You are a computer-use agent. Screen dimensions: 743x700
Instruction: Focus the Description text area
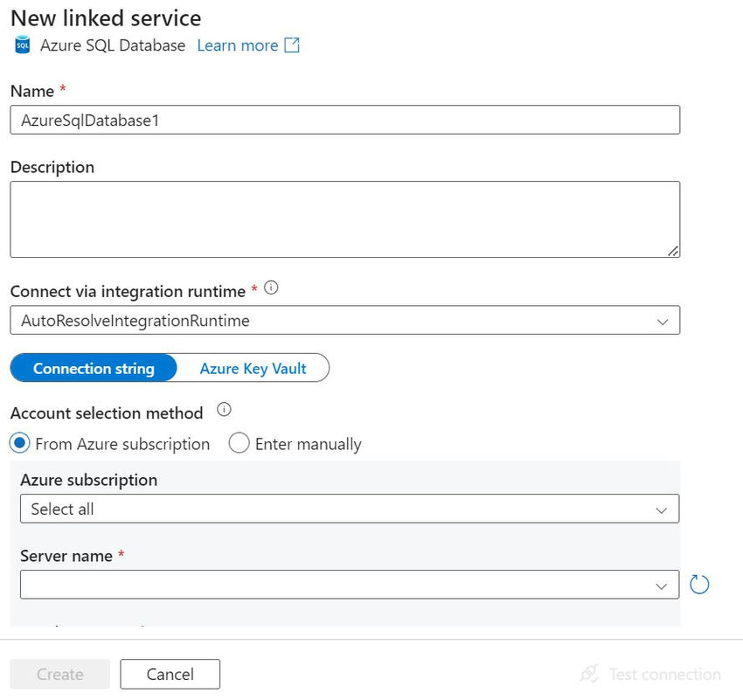(x=344, y=218)
